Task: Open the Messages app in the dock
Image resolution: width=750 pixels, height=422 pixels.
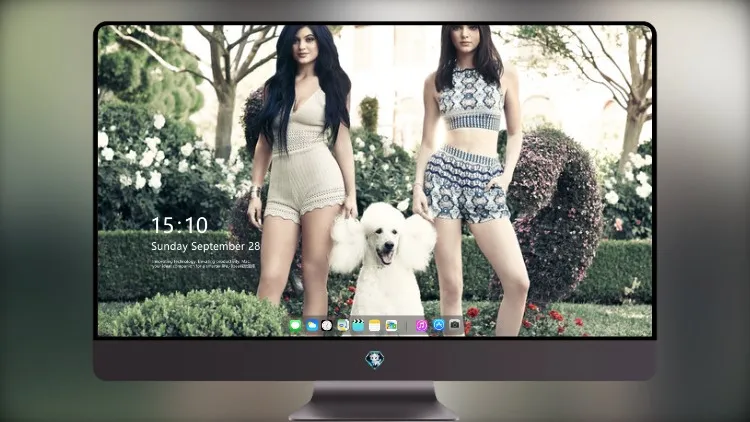Action: [x=296, y=326]
